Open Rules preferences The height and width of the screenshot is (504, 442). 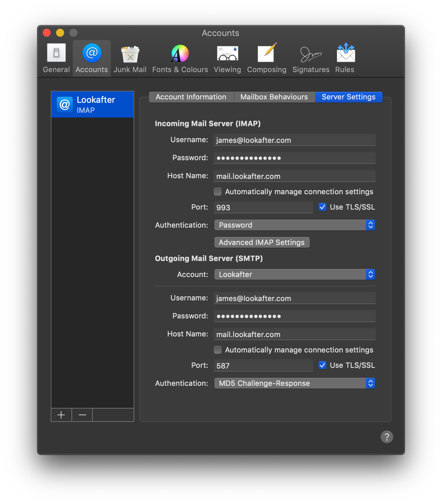pyautogui.click(x=345, y=58)
